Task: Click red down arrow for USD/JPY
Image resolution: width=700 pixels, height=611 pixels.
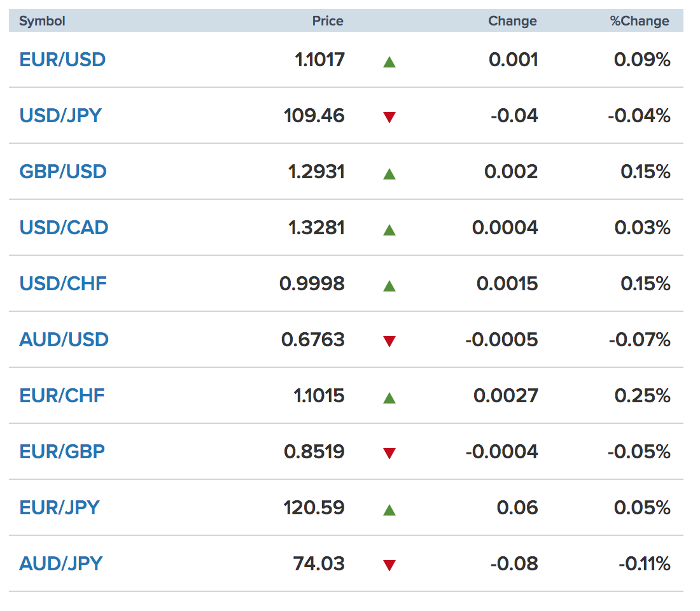Action: (x=389, y=117)
